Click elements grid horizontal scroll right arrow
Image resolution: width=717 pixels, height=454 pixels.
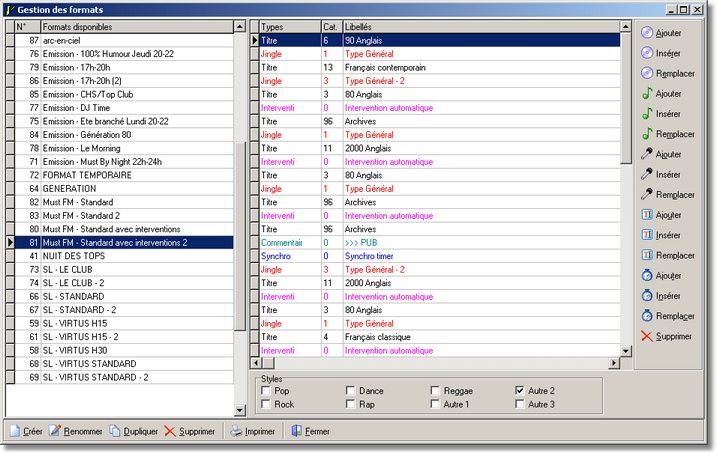pos(614,363)
